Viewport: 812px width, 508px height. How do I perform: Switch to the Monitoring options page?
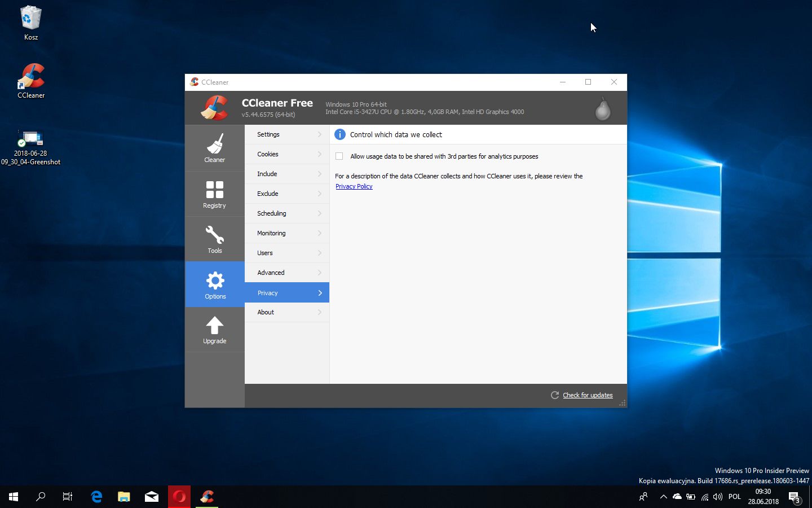point(271,233)
